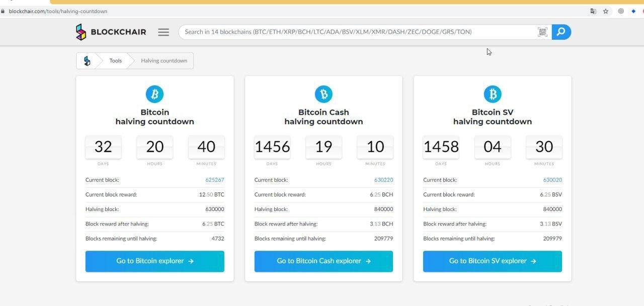Click the Bitcoin Cash coin icon
The image size is (644, 306).
(324, 94)
